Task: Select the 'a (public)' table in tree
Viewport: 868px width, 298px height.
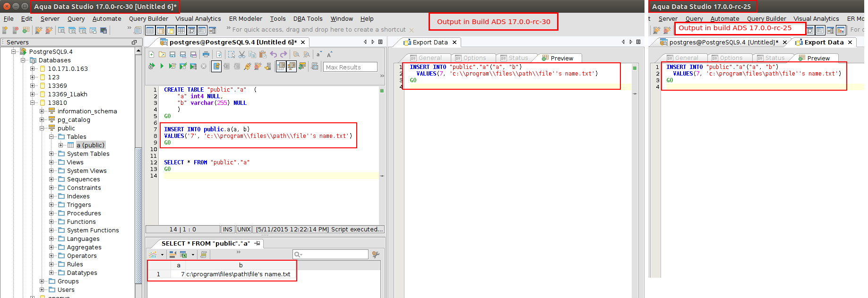Action: click(90, 145)
